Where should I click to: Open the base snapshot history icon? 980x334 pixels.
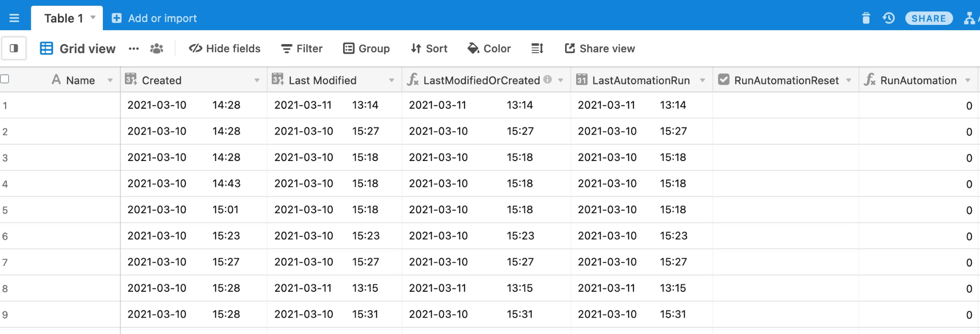pyautogui.click(x=889, y=18)
